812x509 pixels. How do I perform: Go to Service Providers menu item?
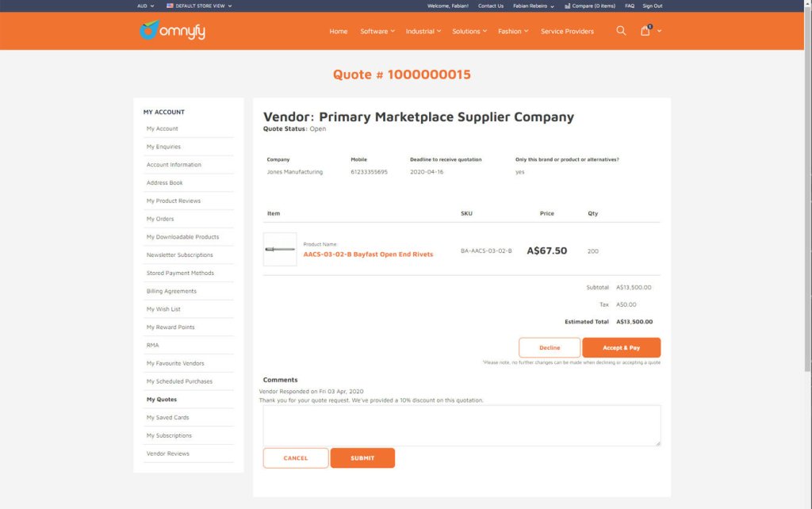click(x=567, y=31)
